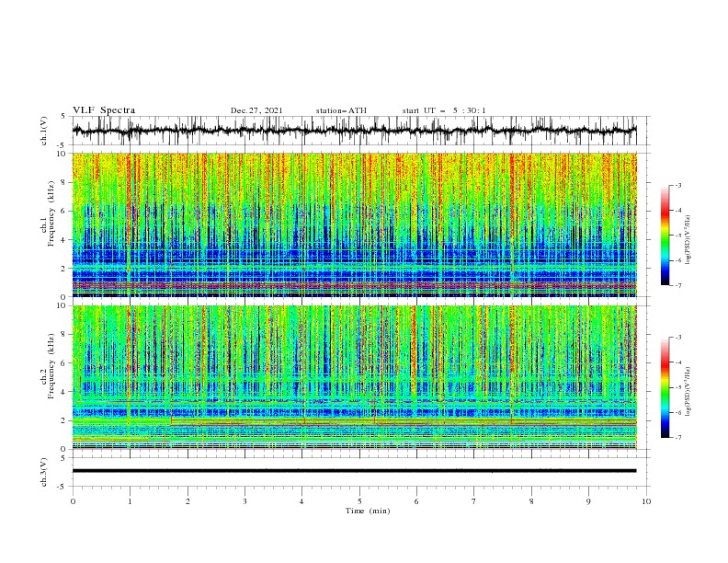The width and height of the screenshot is (728, 563).
Task: Click the "6" kHz tick on ch.2 axis
Action: pyautogui.click(x=64, y=363)
